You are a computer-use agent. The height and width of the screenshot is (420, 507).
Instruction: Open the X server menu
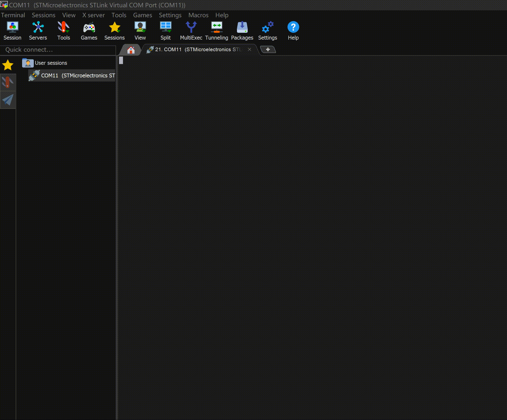click(93, 15)
